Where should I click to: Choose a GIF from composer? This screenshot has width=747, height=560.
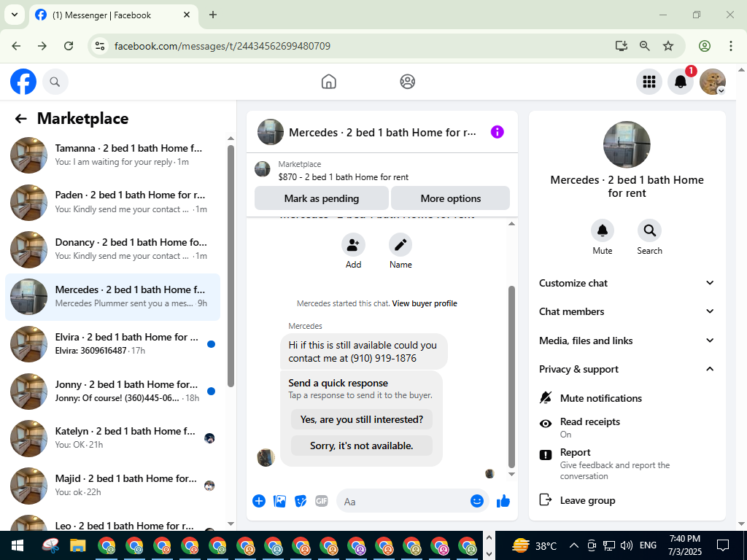point(322,501)
